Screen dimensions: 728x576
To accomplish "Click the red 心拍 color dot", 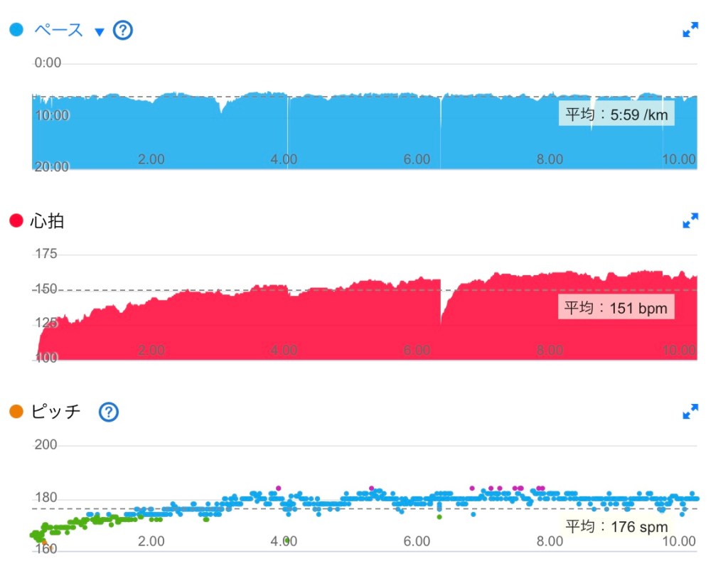I will (16, 221).
